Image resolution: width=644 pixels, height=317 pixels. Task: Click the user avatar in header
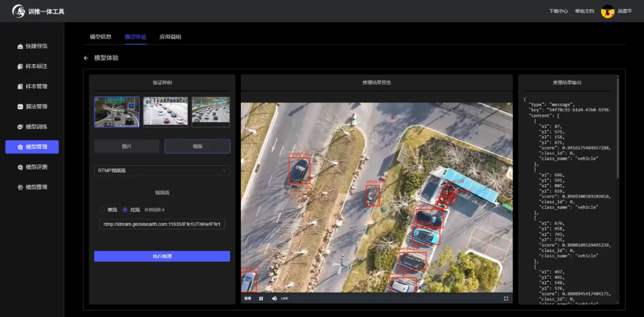(x=608, y=11)
